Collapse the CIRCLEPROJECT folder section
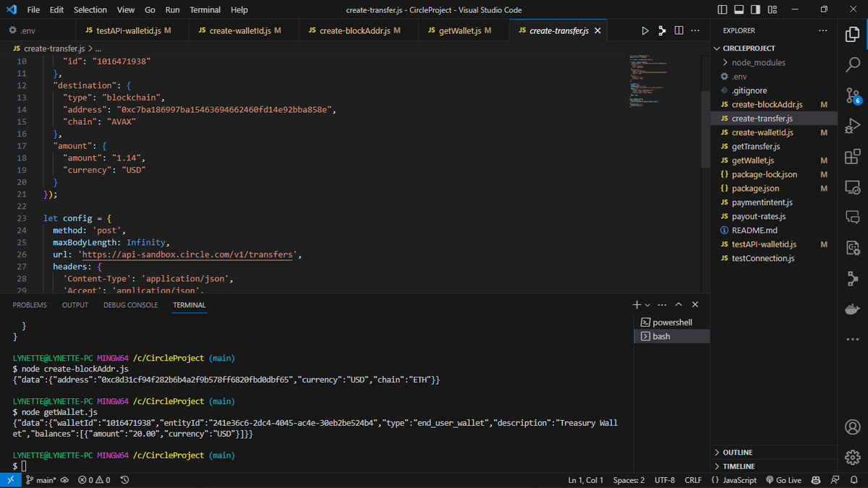This screenshot has width=868, height=488. coord(774,48)
